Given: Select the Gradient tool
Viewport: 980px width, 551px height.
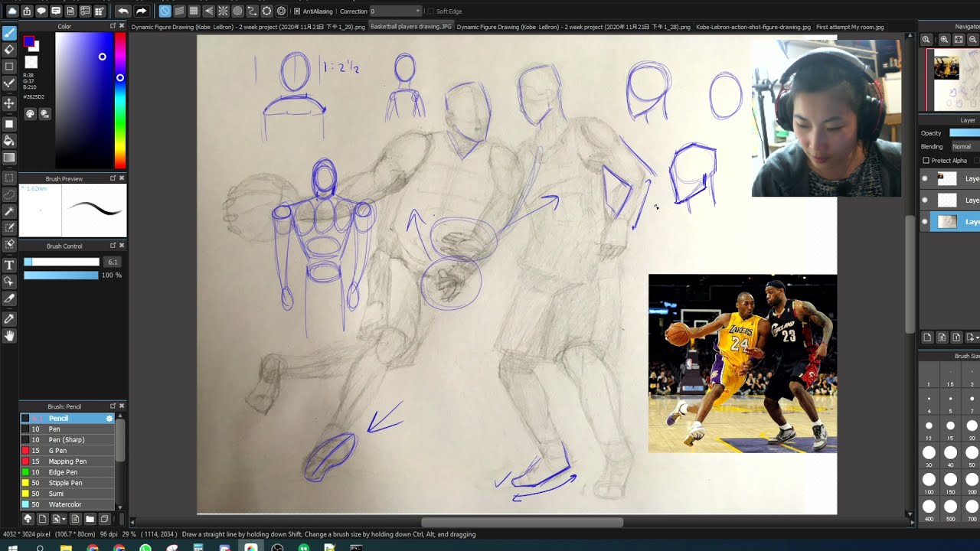Looking at the screenshot, I should 9,158.
